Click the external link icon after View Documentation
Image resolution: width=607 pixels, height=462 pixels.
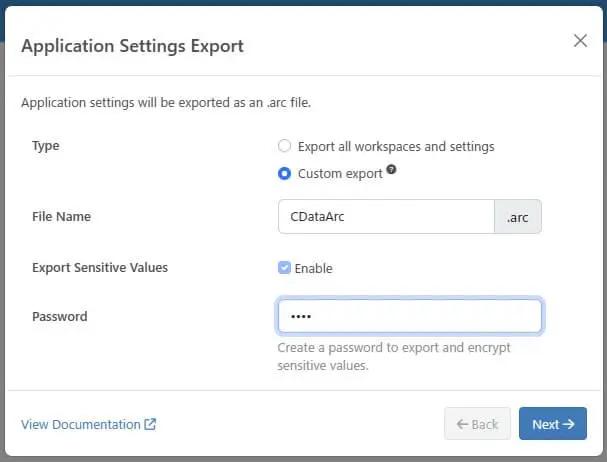[x=150, y=424]
